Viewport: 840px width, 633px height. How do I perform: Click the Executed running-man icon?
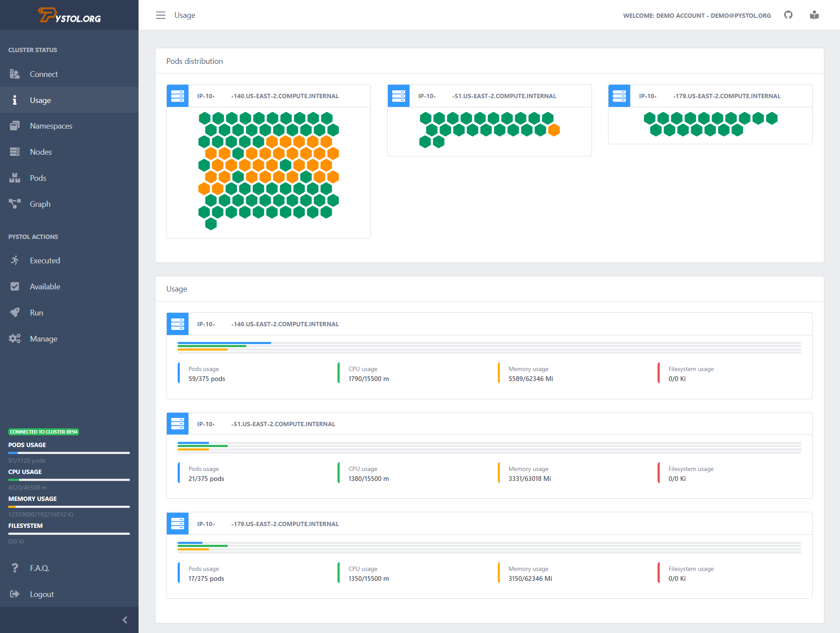click(x=15, y=260)
